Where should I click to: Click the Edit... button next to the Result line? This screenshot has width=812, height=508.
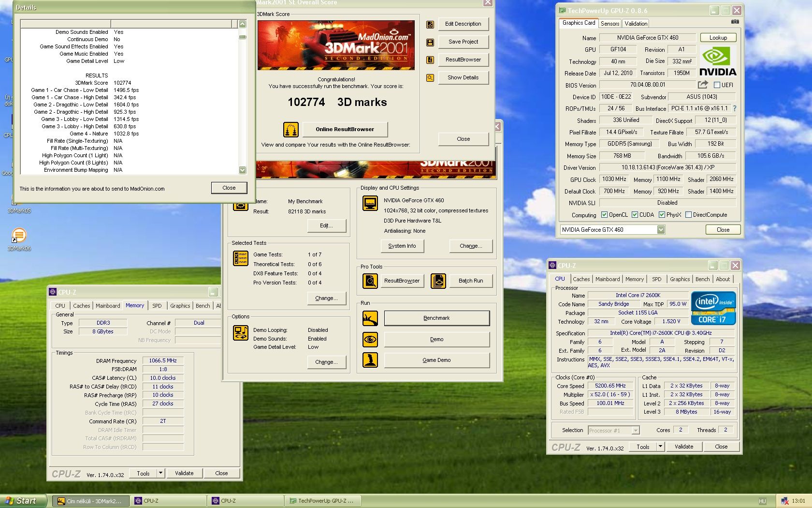[326, 225]
